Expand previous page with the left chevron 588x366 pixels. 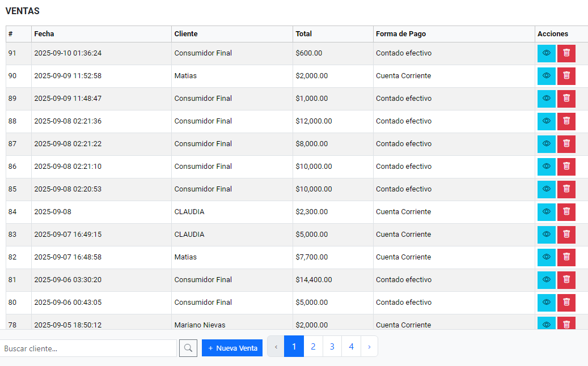pyautogui.click(x=275, y=346)
